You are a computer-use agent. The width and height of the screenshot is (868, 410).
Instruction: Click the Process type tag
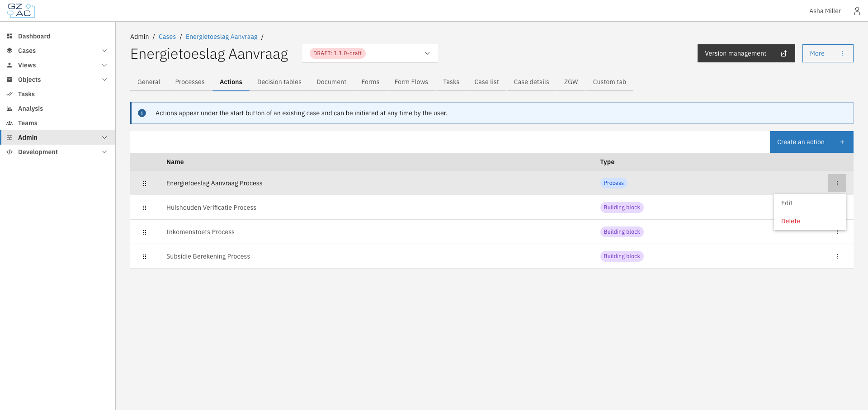pyautogui.click(x=613, y=183)
